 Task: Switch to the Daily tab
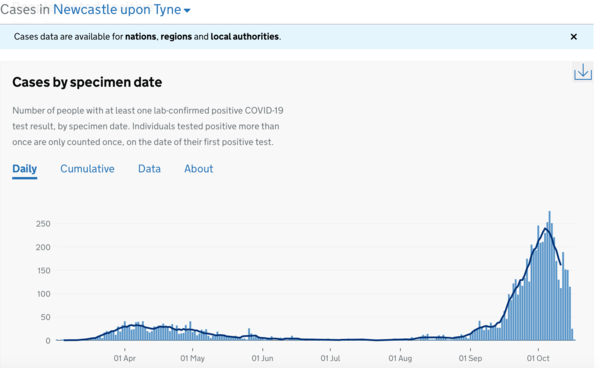tap(24, 169)
